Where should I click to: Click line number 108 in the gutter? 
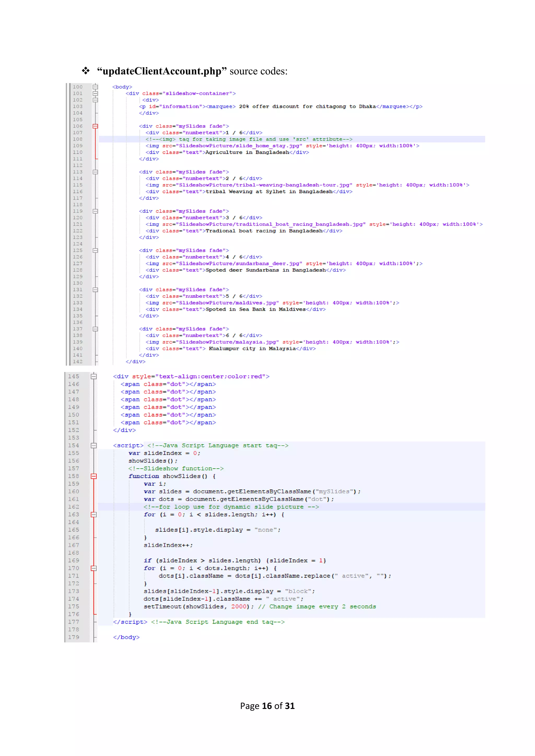78,139
